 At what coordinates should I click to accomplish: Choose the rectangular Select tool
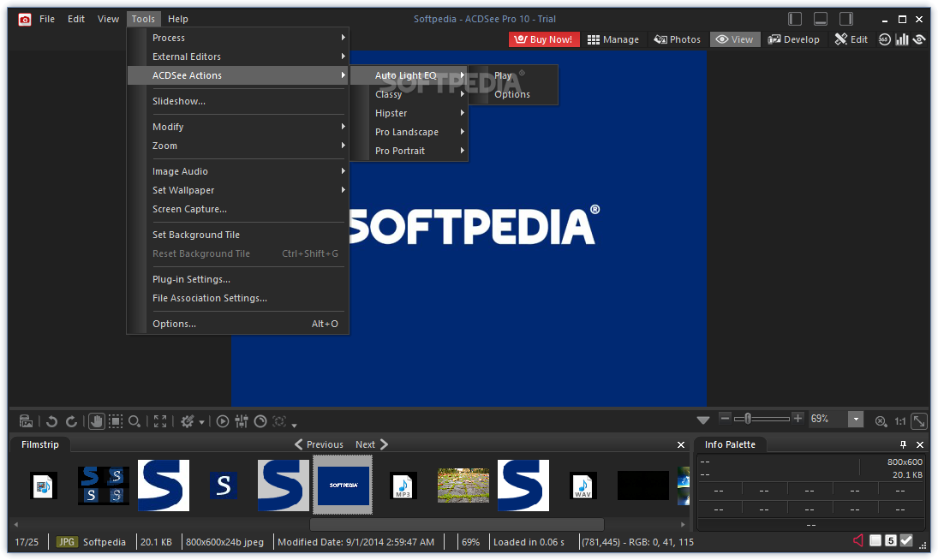[116, 421]
